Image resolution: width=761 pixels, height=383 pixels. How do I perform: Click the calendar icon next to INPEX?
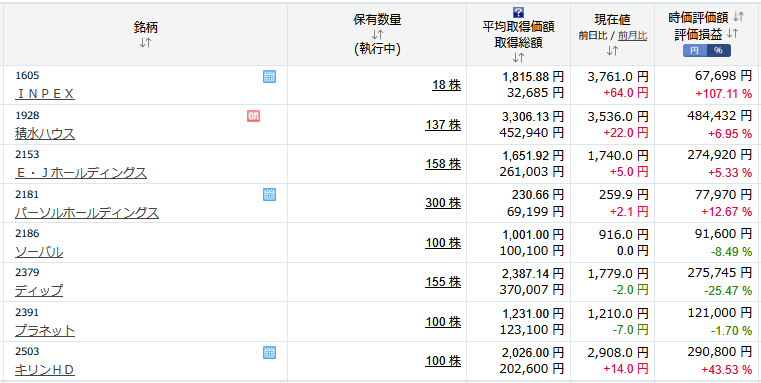point(269,76)
